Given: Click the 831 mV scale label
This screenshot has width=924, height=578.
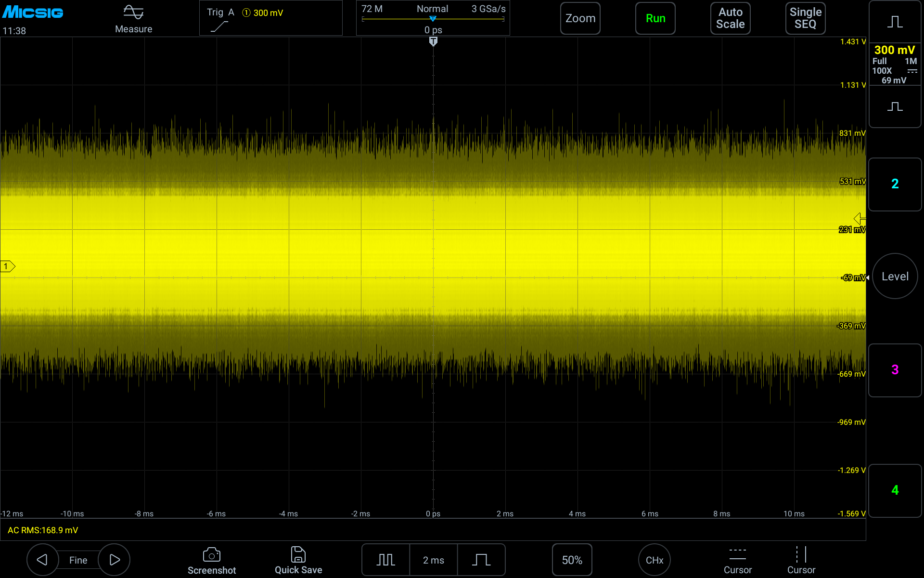Looking at the screenshot, I should tap(852, 133).
